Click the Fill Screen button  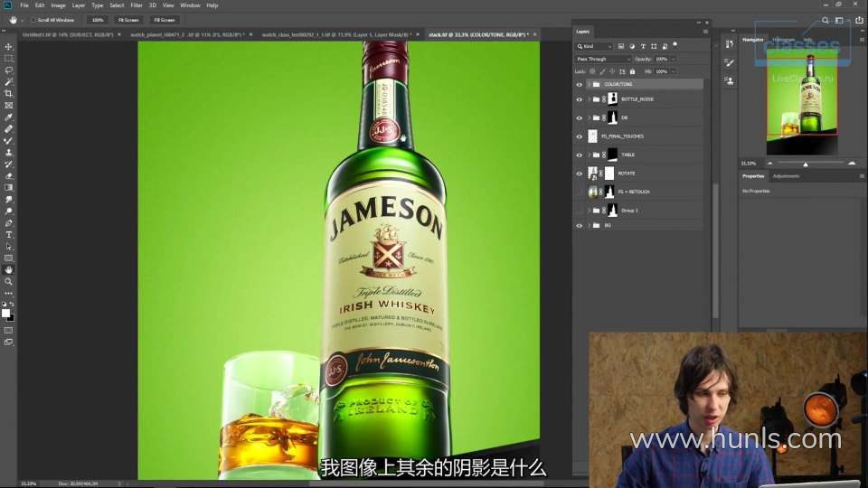coord(164,20)
